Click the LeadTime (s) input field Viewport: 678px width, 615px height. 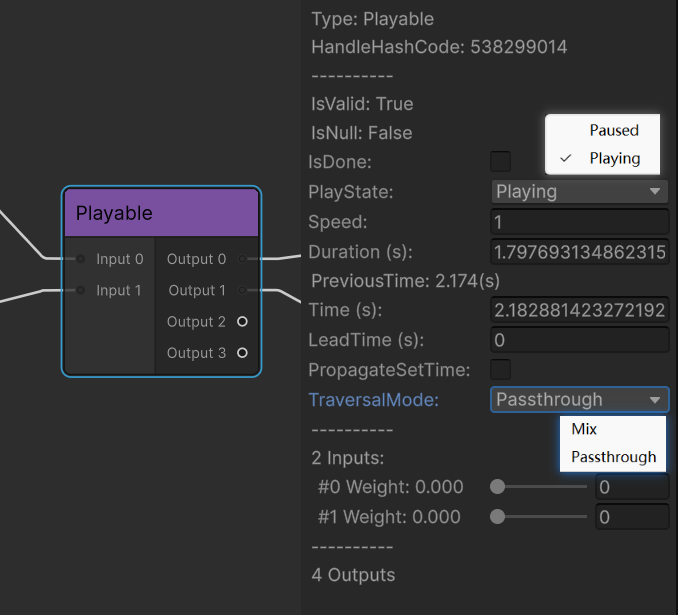pos(579,340)
